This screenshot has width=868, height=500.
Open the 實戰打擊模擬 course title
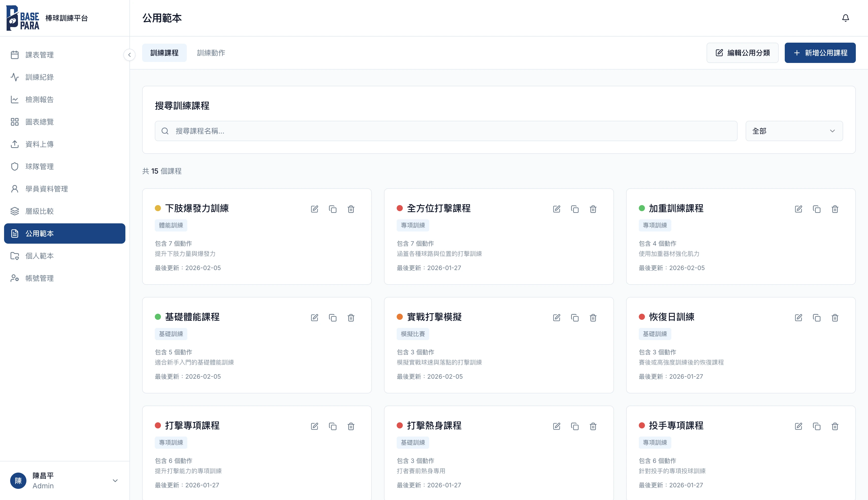coord(434,316)
